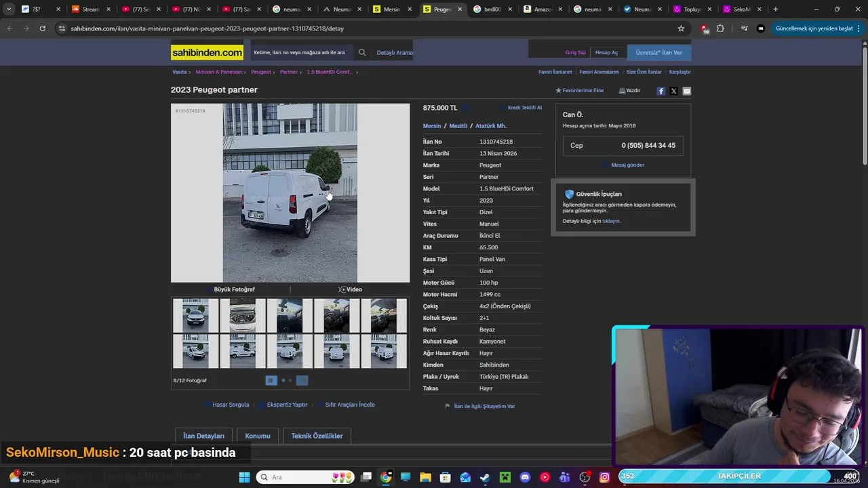The image size is (868, 488).
Task: Open Sıfır Araçları İncele link
Action: pyautogui.click(x=350, y=405)
